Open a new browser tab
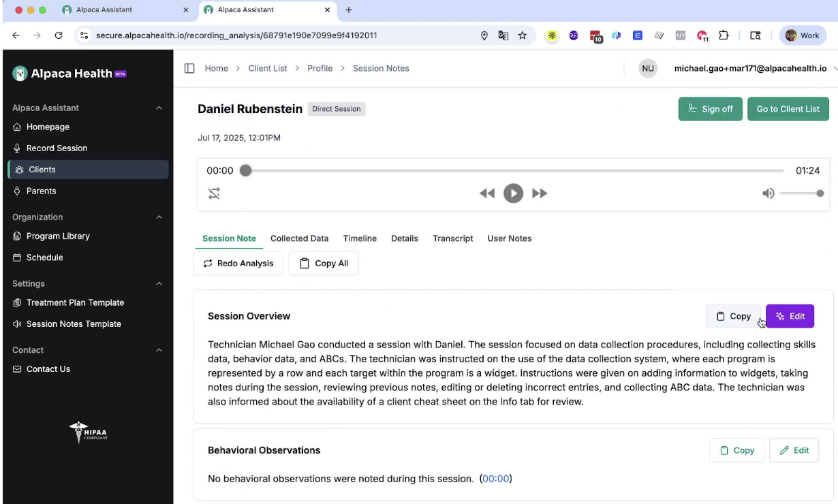 [x=349, y=10]
